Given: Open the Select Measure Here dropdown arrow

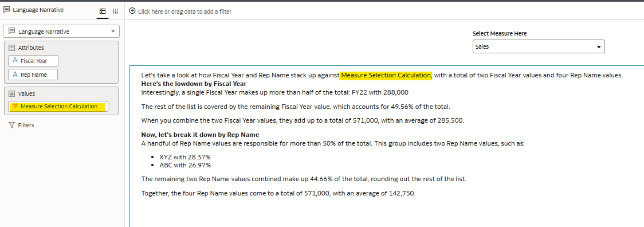Looking at the screenshot, I should point(598,47).
